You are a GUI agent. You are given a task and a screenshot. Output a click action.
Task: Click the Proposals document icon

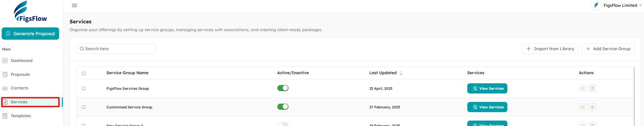pos(5,75)
